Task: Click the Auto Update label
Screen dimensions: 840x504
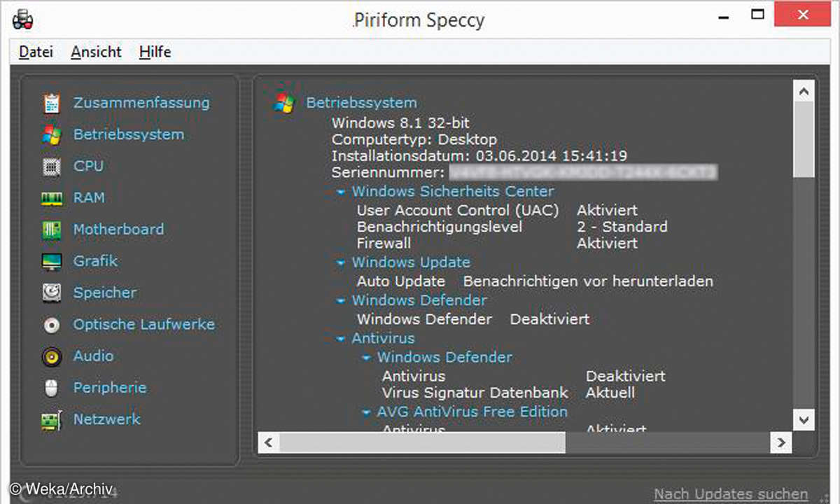Action: [401, 281]
